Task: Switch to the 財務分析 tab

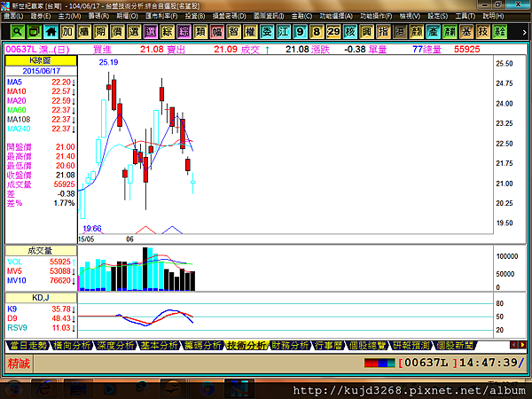Action: point(291,346)
